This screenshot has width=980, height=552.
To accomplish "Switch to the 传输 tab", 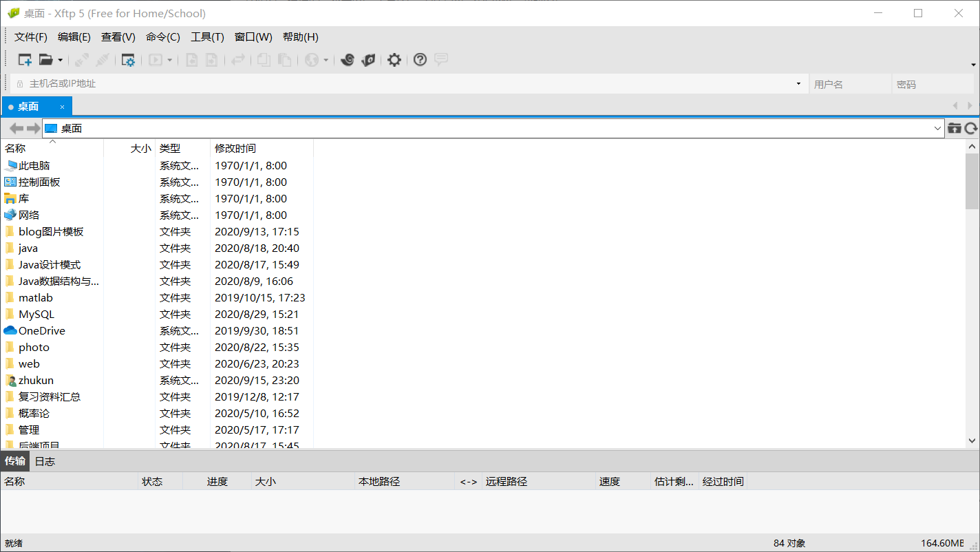I will [x=15, y=461].
